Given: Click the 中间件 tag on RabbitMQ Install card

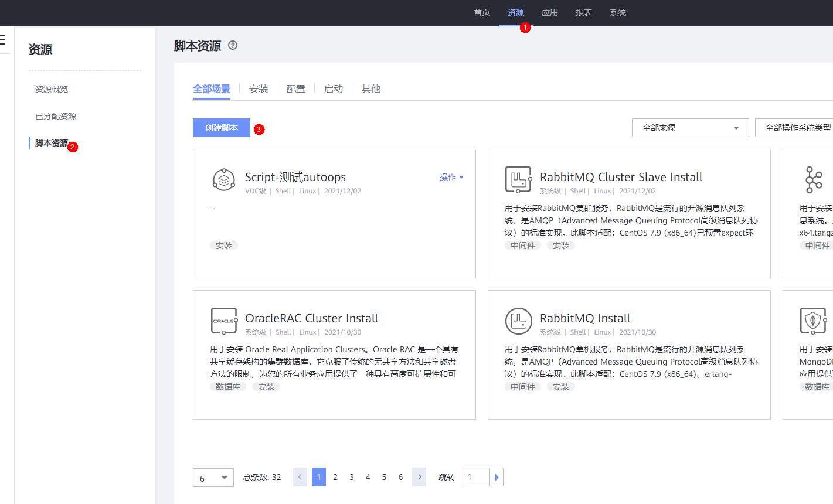Looking at the screenshot, I should [523, 387].
